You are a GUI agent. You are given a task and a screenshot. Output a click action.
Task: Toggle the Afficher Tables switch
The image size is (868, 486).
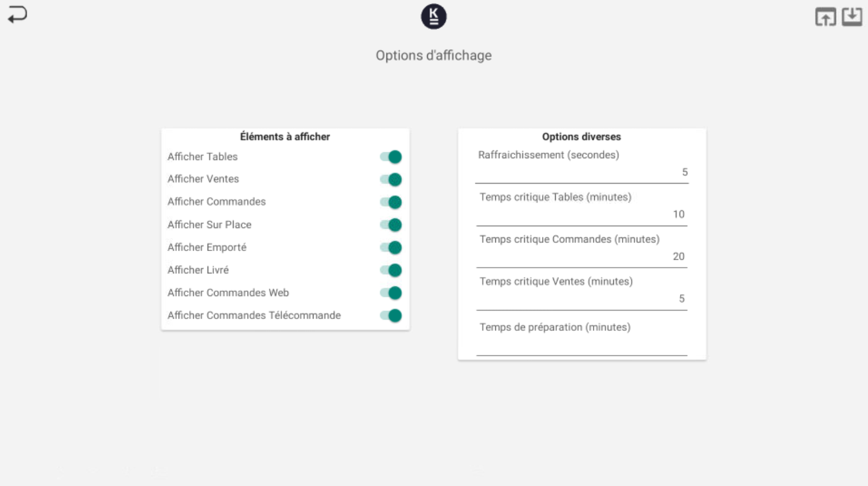point(391,157)
